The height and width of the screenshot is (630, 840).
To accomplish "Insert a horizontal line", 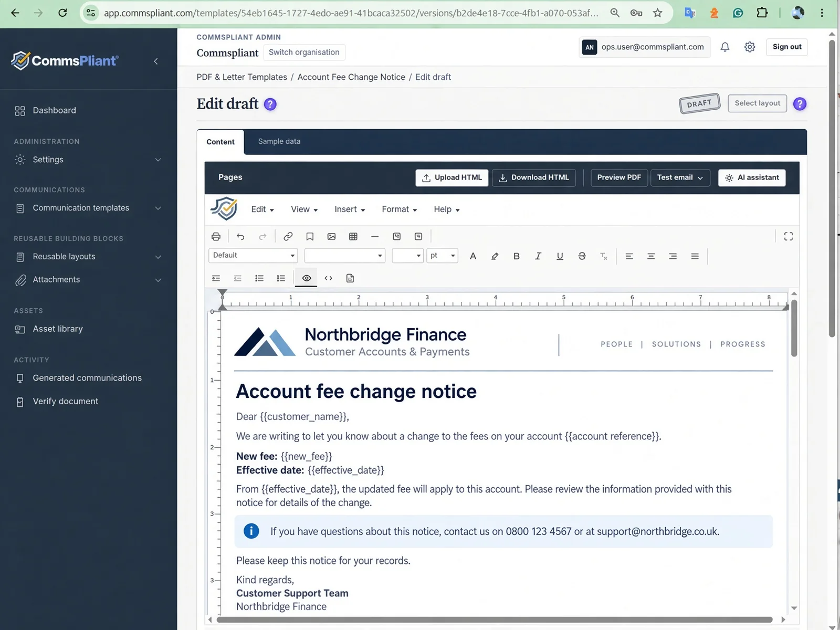I will (375, 236).
